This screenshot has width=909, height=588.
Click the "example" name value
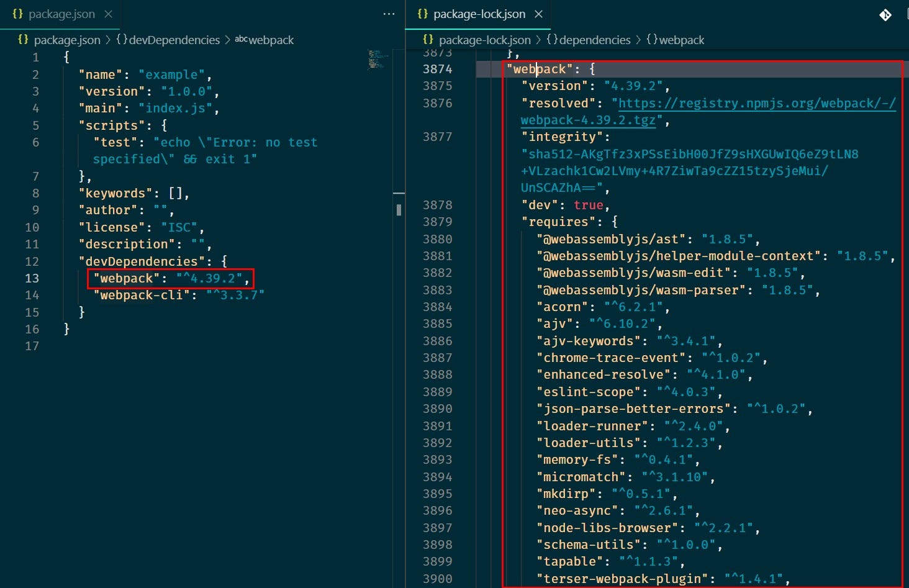[x=171, y=75]
